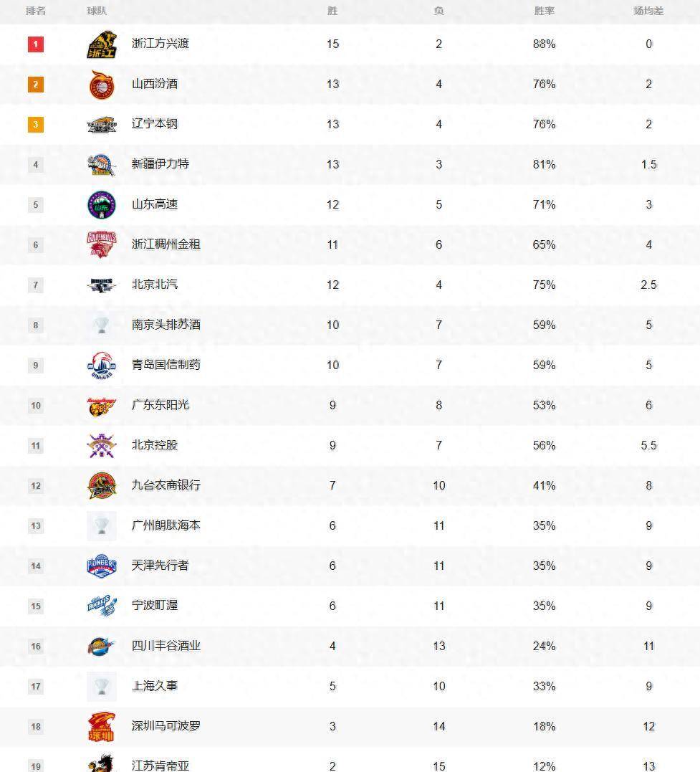This screenshot has width=700, height=772.
Task: Click the 浙江稠州金租 Golden Bulls logo
Action: 102,244
